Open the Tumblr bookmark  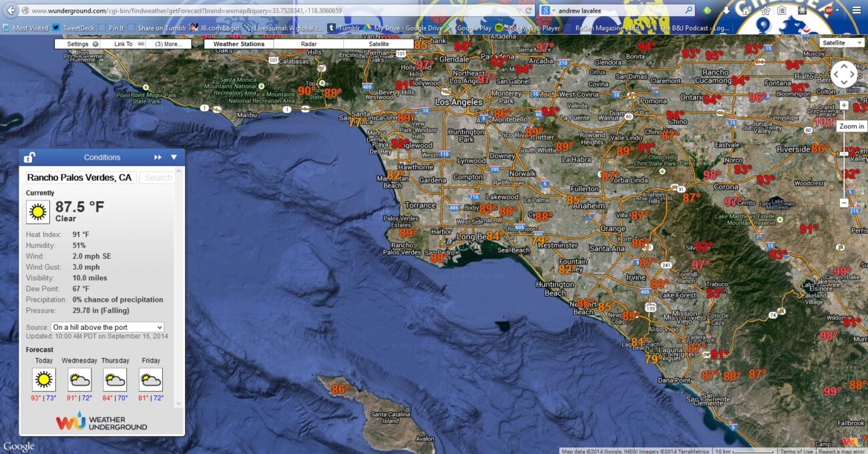pos(343,28)
